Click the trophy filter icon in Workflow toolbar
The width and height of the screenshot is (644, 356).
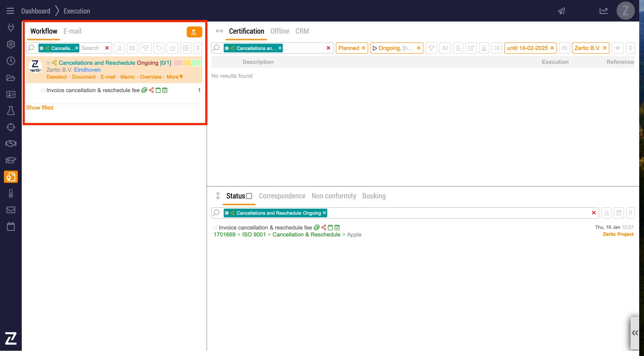[x=146, y=48]
